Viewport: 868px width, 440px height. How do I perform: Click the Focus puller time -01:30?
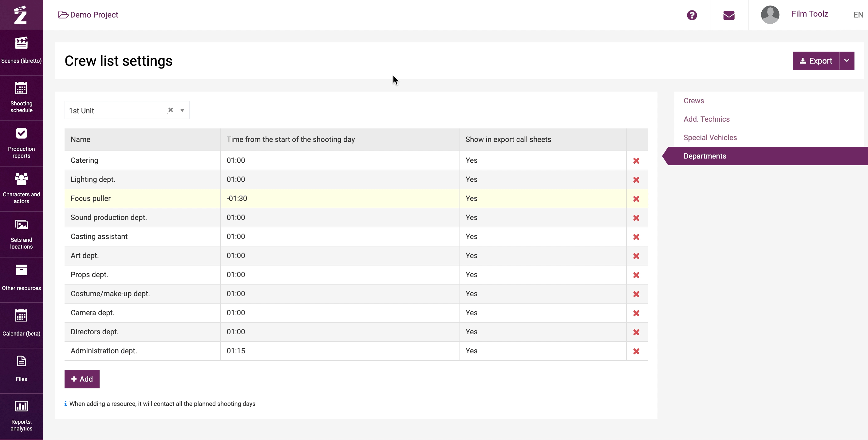237,198
